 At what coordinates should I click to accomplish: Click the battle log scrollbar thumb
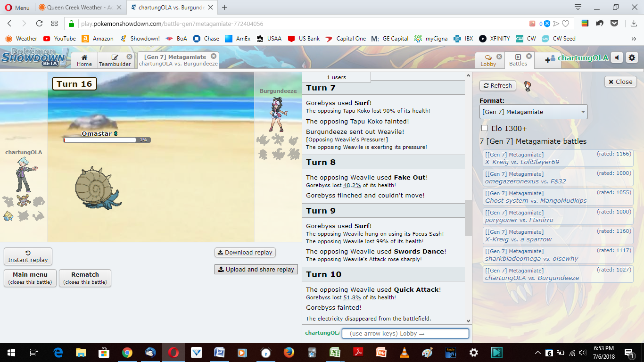(x=468, y=218)
